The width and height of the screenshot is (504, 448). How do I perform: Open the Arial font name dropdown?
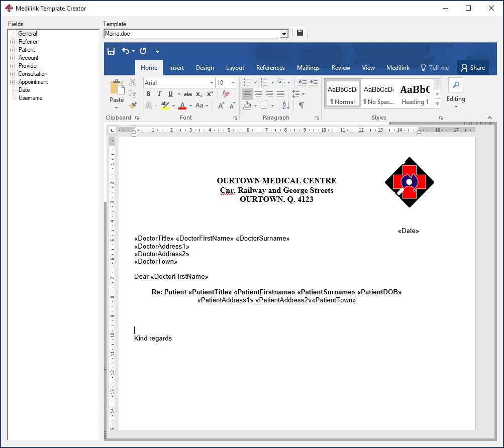coord(212,82)
